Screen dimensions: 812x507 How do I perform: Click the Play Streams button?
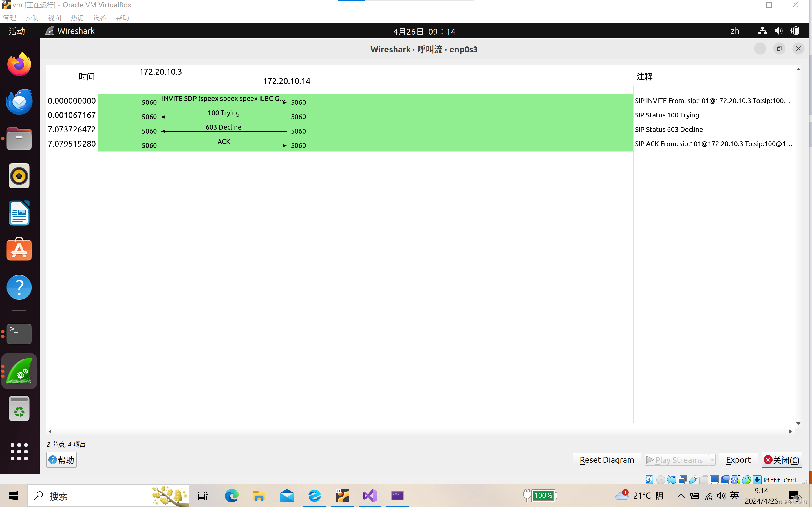coord(679,460)
